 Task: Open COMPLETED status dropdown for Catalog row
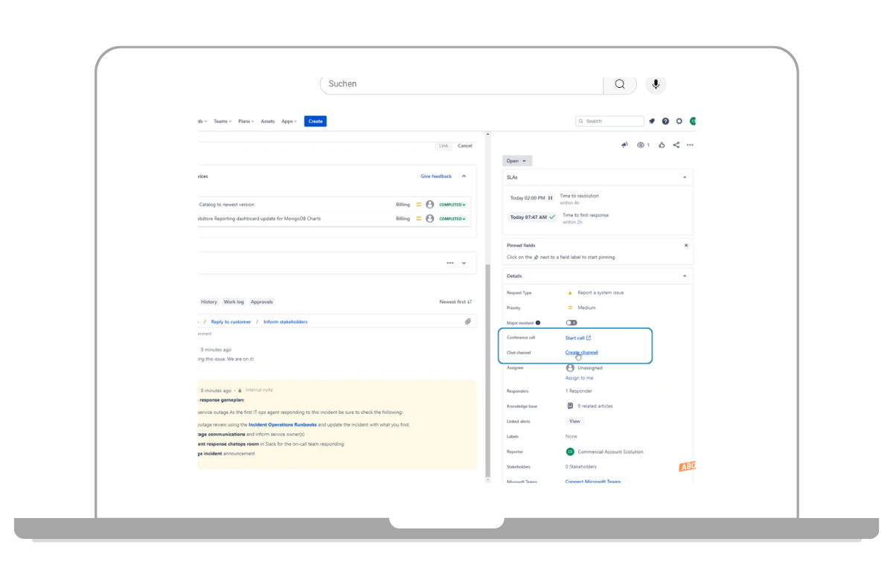[x=452, y=205]
